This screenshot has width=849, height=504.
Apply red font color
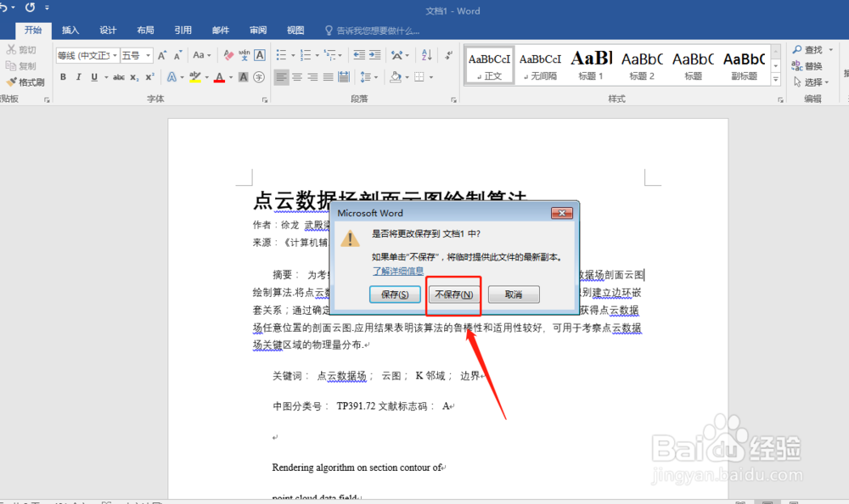coord(219,77)
